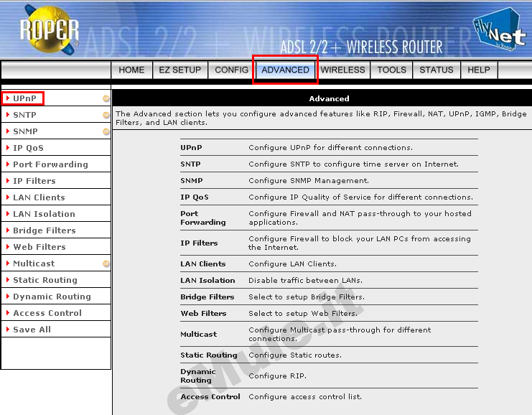Open the HOME tab
Screen dimensions: 532x415
[x=131, y=70]
